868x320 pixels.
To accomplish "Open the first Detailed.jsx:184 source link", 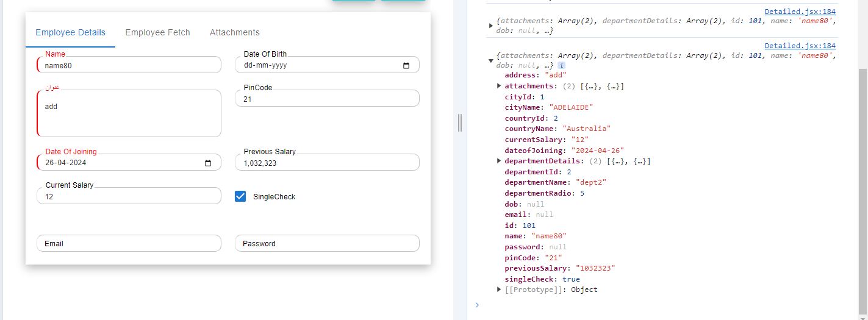I will (x=800, y=12).
